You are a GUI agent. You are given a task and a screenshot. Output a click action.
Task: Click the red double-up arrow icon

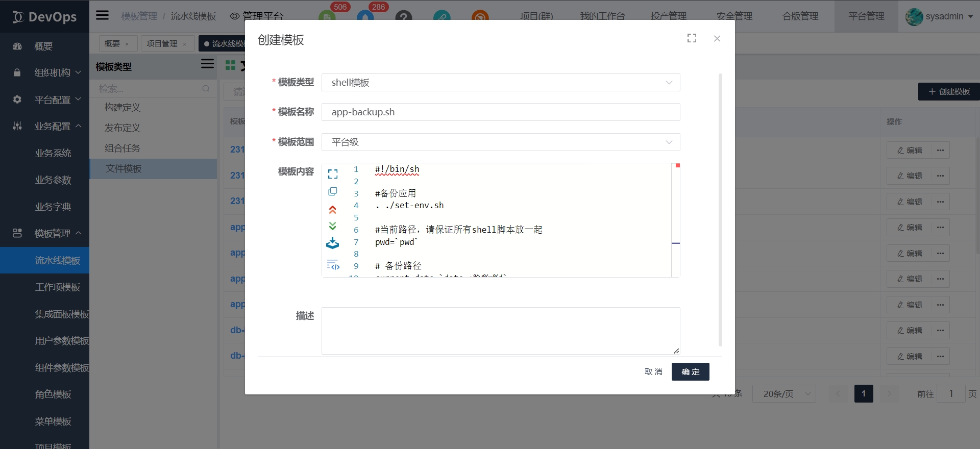333,209
